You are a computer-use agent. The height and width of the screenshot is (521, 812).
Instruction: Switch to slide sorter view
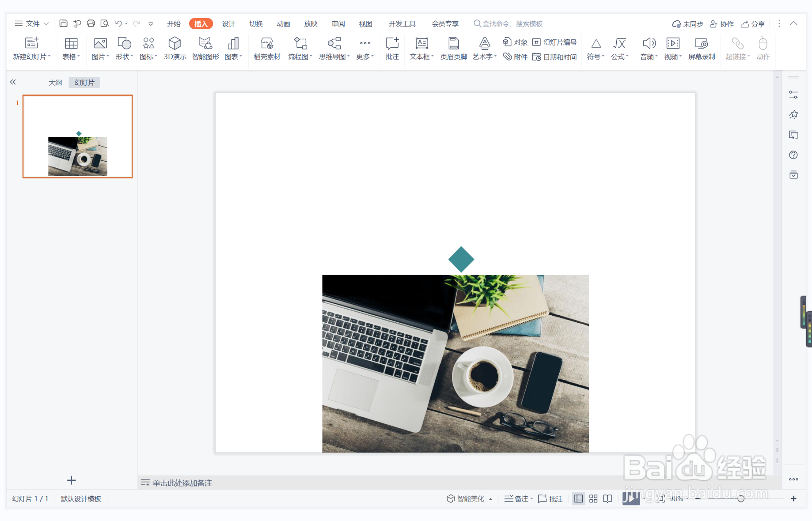click(593, 498)
